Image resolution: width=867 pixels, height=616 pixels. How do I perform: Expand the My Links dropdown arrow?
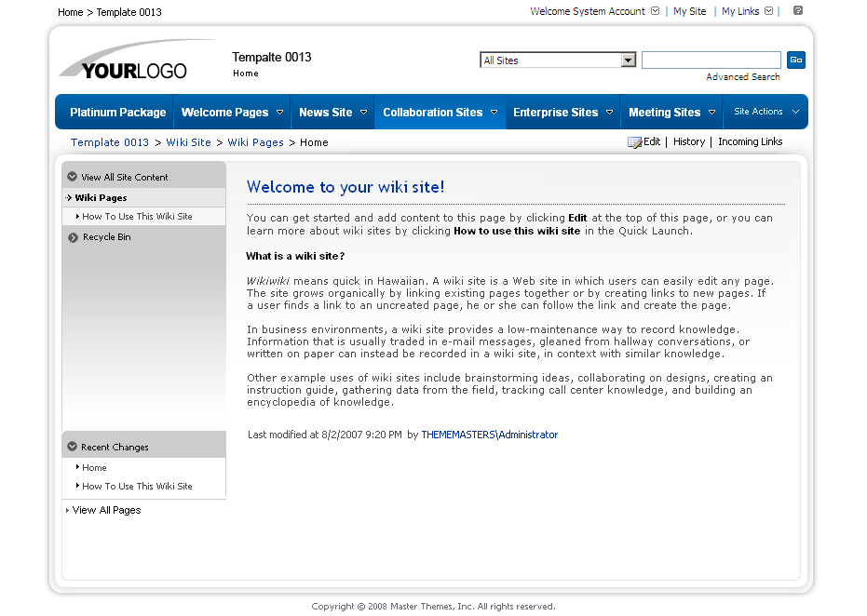coord(768,11)
